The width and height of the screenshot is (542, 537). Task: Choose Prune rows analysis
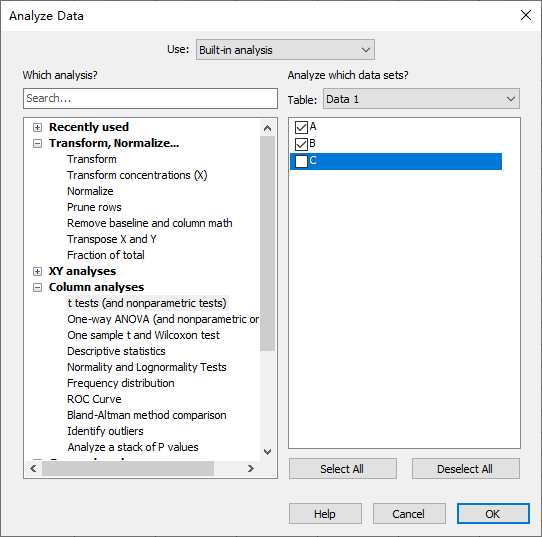tap(94, 207)
